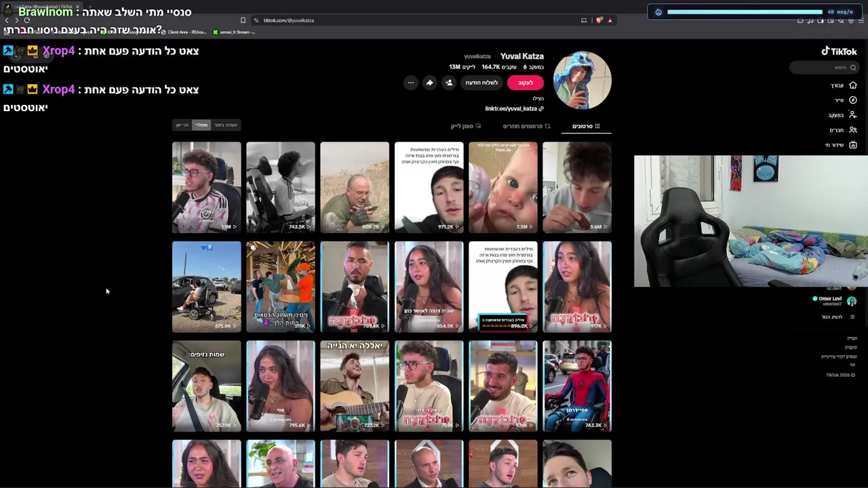Screen dimensions: 868x488
Task: Click the browser bookmark icon in address bar
Action: 243,20
